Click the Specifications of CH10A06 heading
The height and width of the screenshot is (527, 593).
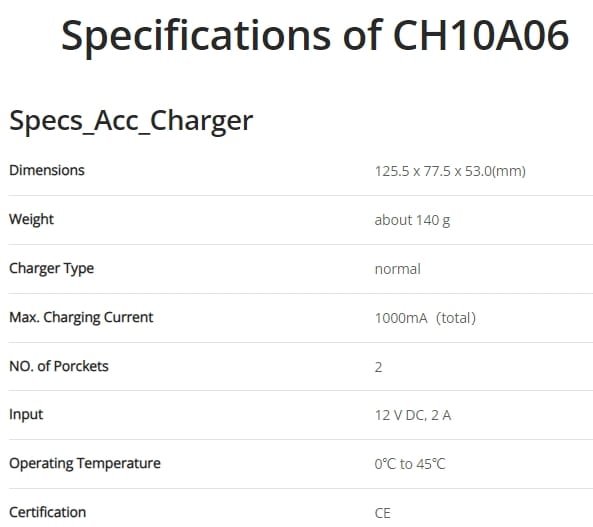(315, 36)
